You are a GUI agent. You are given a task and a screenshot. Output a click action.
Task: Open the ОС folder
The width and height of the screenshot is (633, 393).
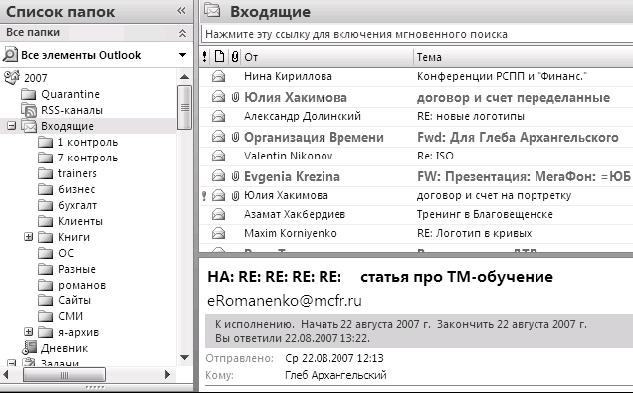click(66, 253)
